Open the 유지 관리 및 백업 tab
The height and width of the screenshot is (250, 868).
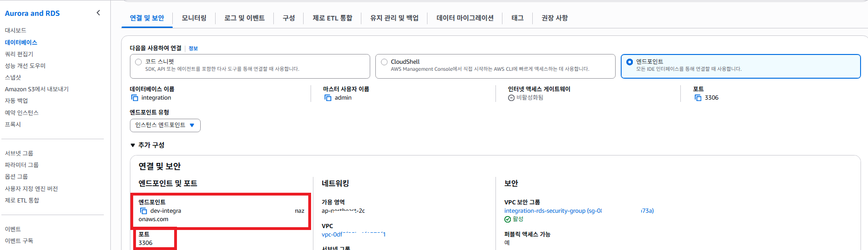point(394,18)
